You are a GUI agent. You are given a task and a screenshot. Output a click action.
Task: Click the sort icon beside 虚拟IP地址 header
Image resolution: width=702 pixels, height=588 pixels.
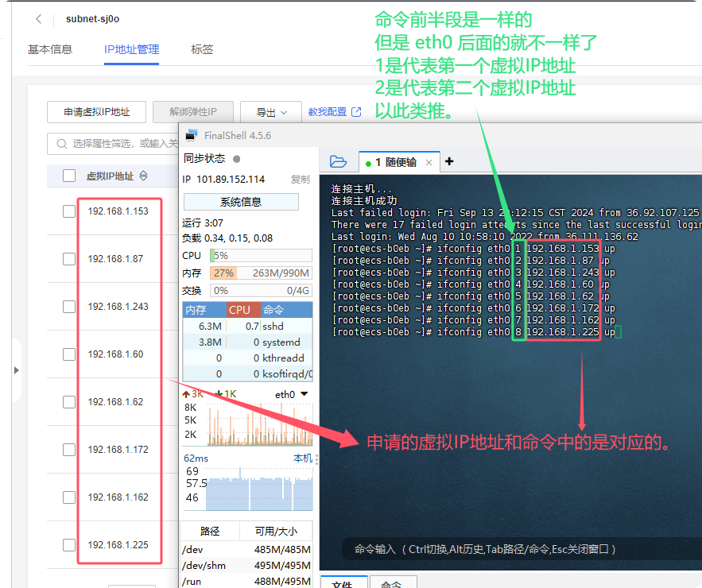click(x=143, y=176)
